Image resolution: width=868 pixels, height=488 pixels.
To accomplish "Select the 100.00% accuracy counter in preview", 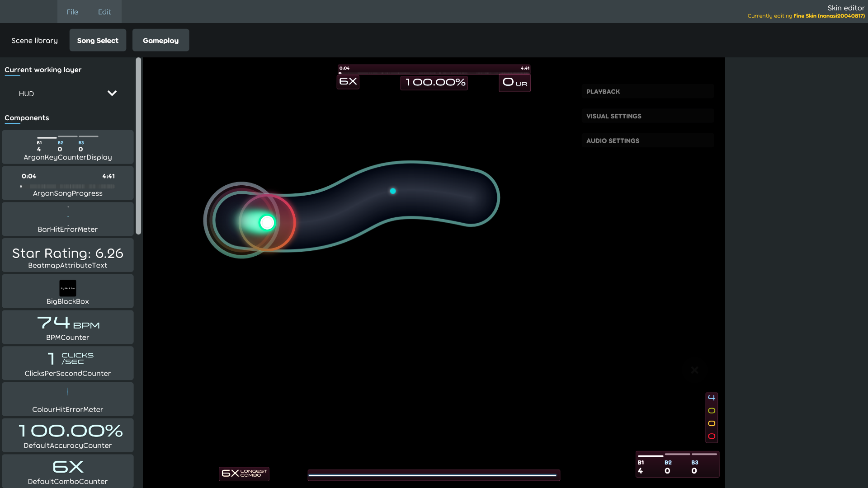I will pos(434,83).
